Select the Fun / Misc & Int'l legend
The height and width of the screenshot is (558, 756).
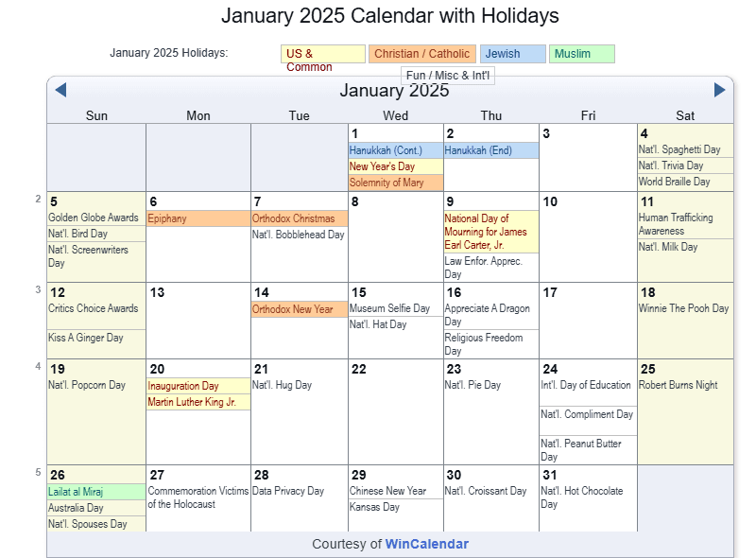(448, 76)
